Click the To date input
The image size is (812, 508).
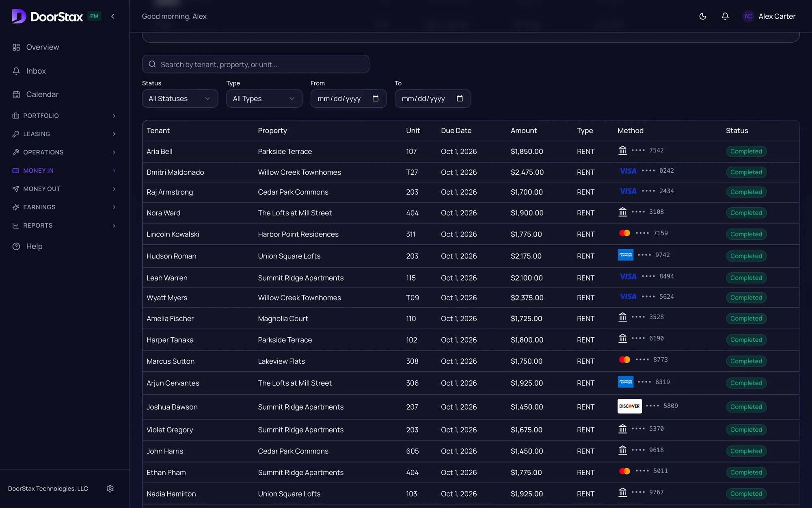(432, 98)
